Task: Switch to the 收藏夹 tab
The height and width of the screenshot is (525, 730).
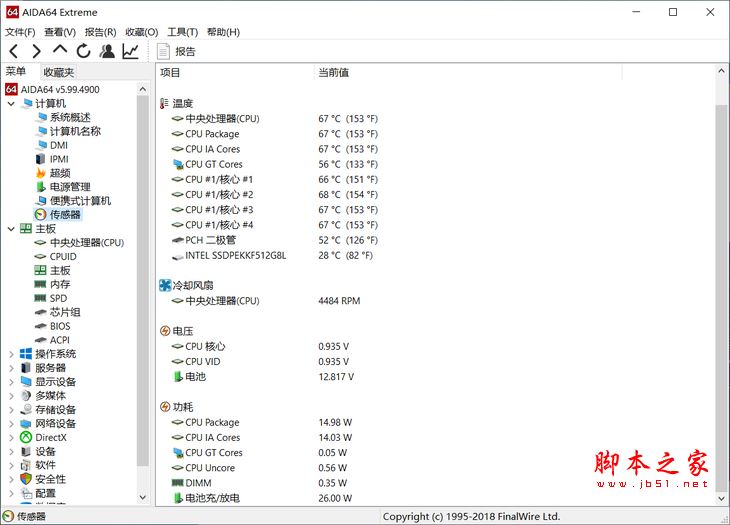Action: click(x=58, y=72)
